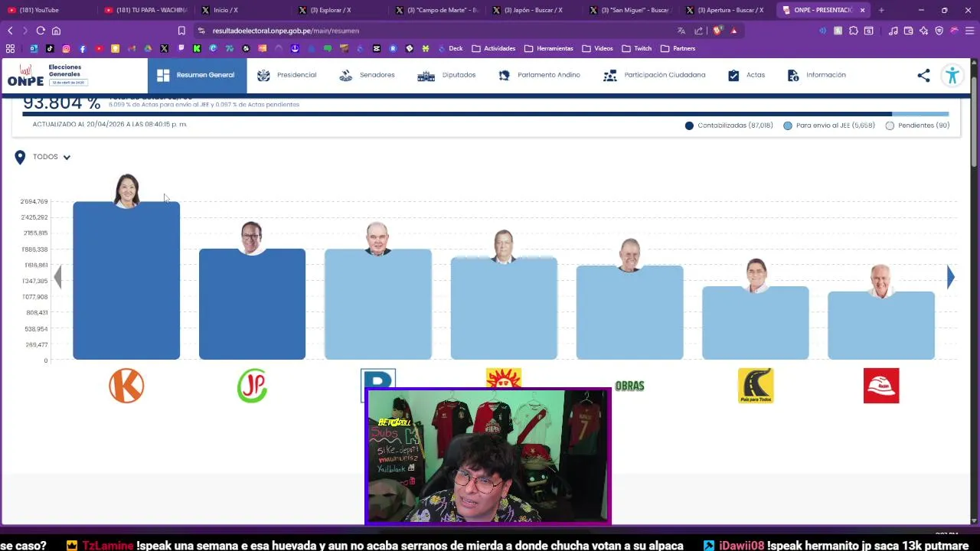Switch to the Japón - Buscar / X tab
This screenshot has width=980, height=551.
pyautogui.click(x=534, y=10)
